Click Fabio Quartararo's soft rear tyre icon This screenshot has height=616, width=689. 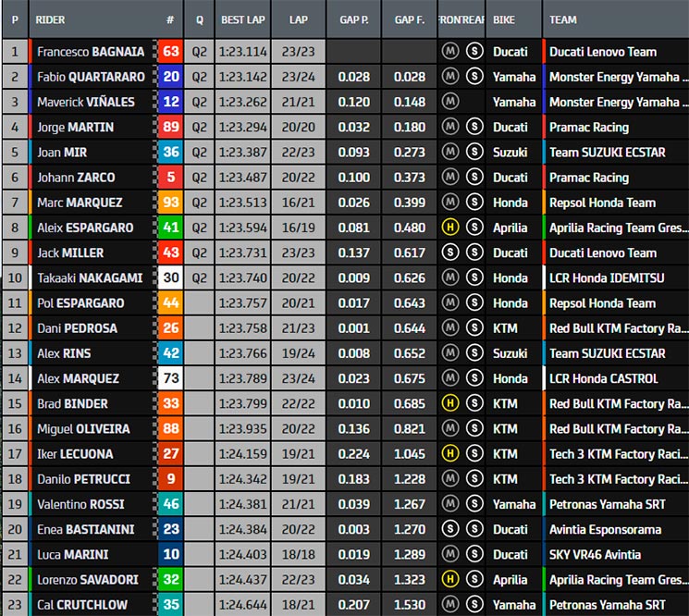(x=474, y=77)
